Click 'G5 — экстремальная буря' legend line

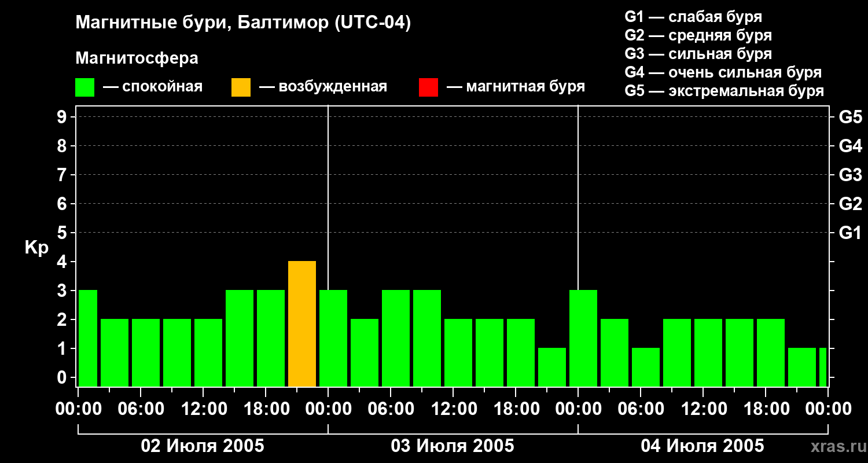pyautogui.click(x=724, y=91)
